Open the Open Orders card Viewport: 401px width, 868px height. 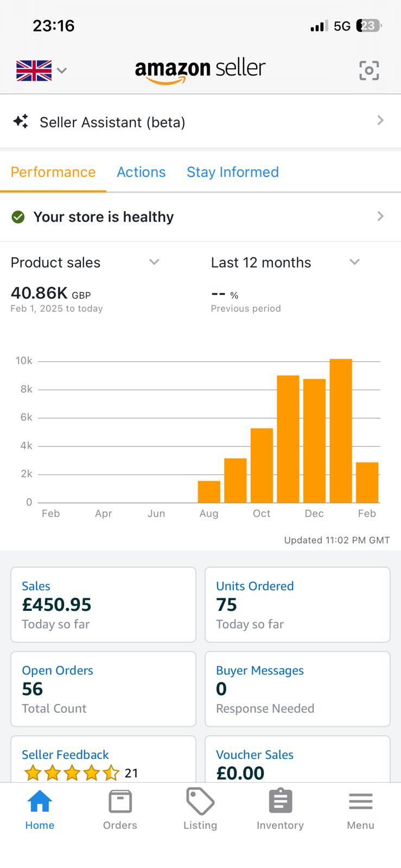pos(103,688)
